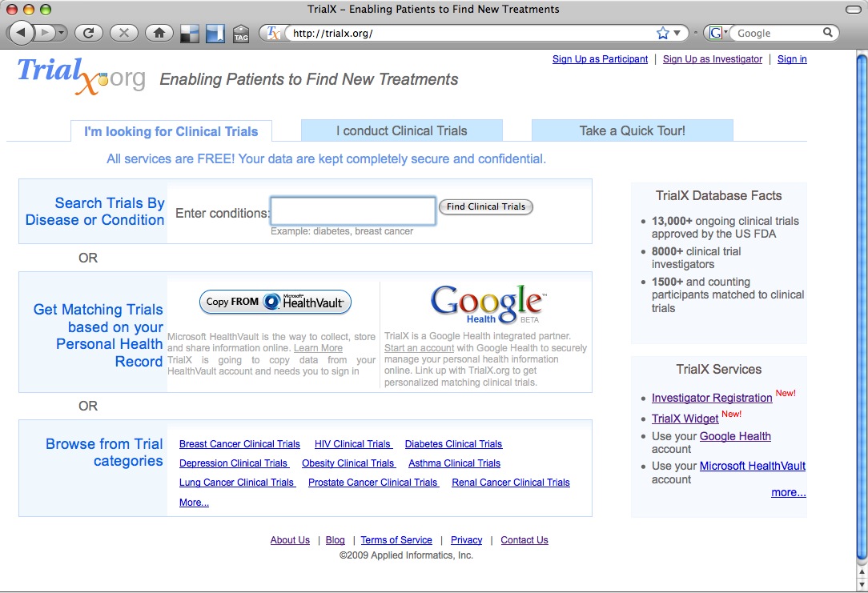
Task: Click Google Health link in Services
Action: [735, 436]
